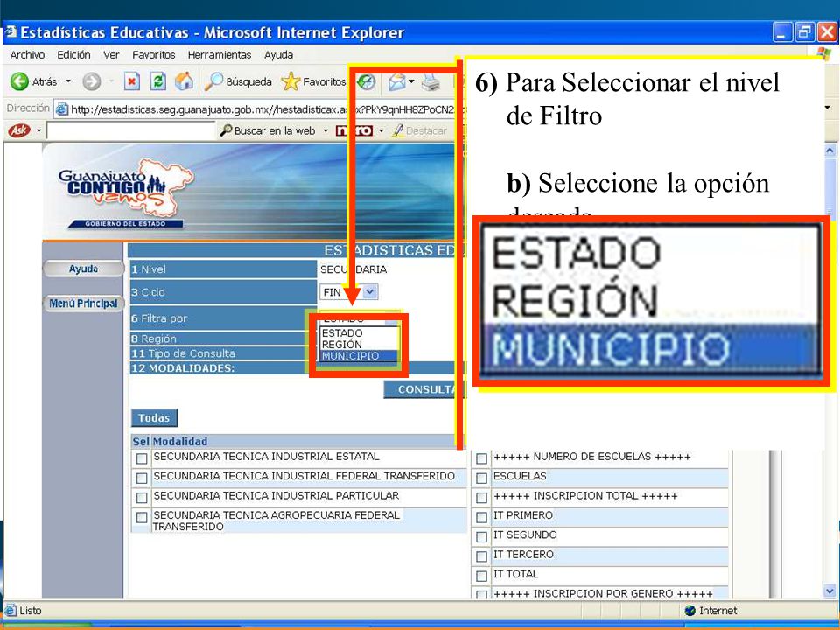
Task: Open the Ayuda menu in menu bar
Action: [278, 54]
